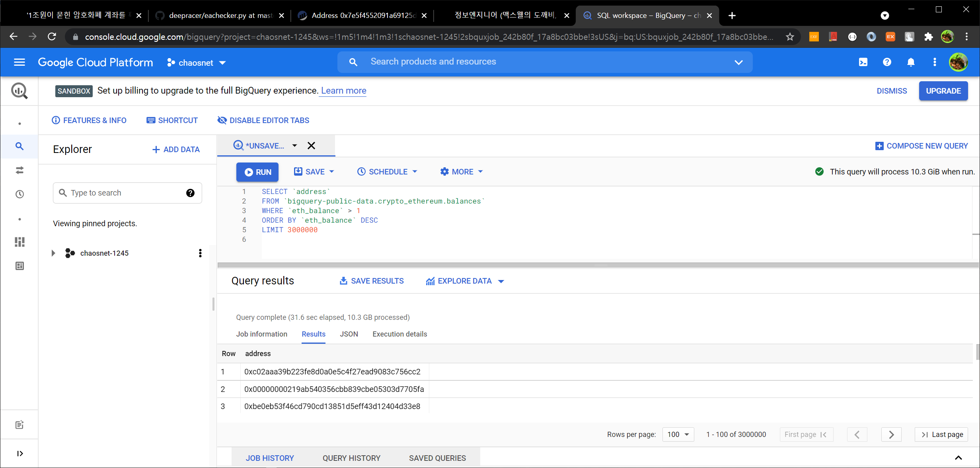980x468 pixels.
Task: Click the Learn more billing link
Action: 343,91
